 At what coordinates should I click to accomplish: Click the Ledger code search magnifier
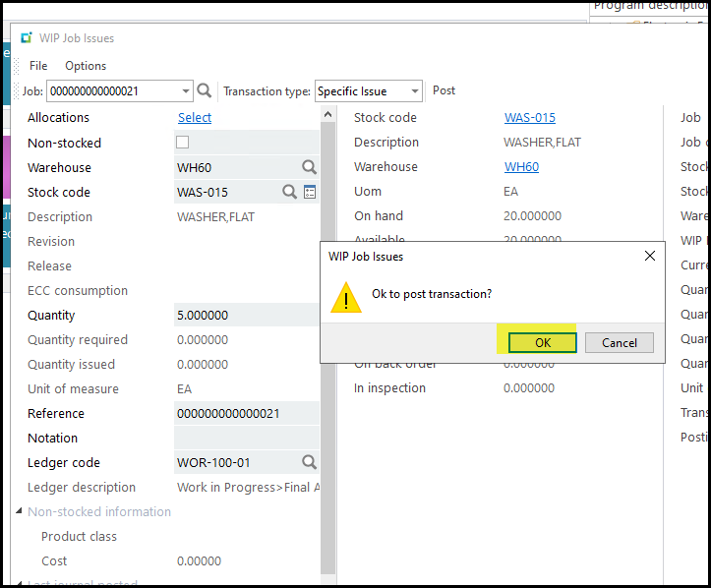[309, 463]
